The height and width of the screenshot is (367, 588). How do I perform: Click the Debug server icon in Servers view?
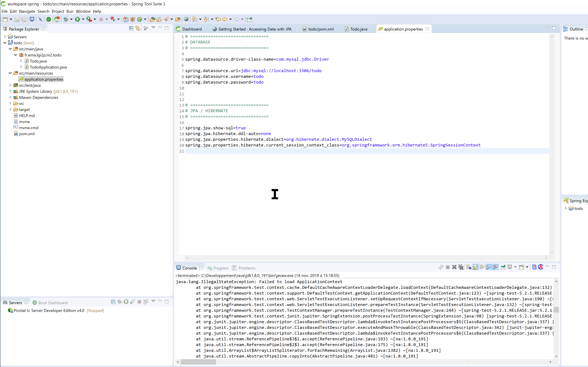click(119, 302)
